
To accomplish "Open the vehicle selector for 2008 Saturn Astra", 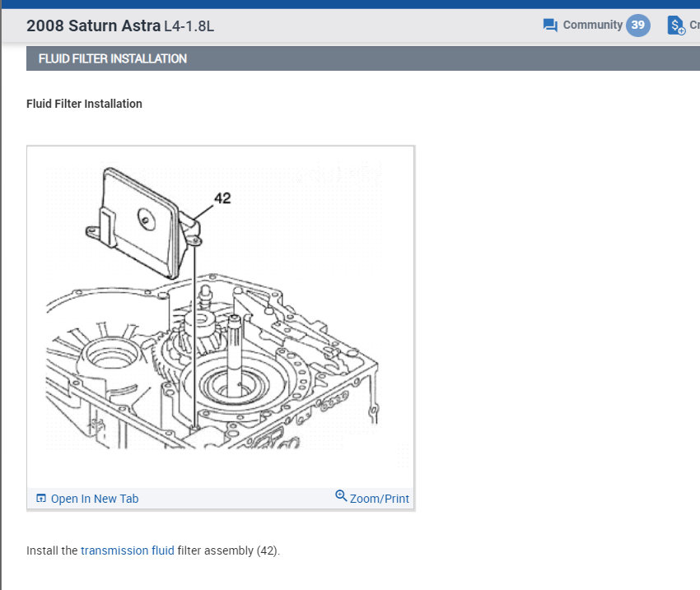I will click(x=91, y=26).
